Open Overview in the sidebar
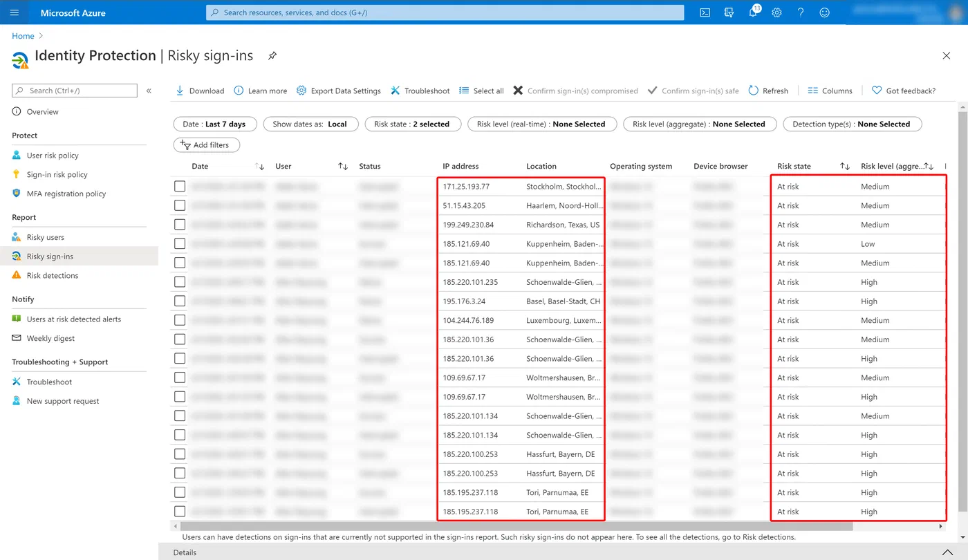Viewport: 968px width, 560px height. point(42,112)
